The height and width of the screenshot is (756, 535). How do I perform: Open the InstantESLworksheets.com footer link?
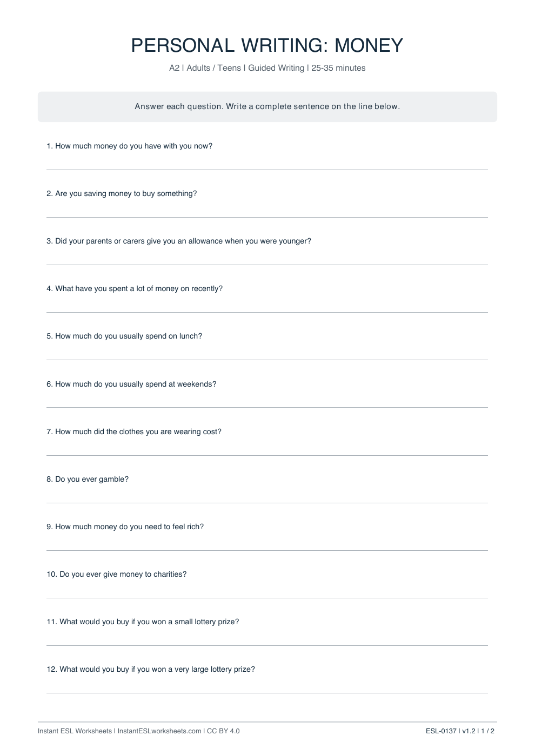tap(159, 731)
